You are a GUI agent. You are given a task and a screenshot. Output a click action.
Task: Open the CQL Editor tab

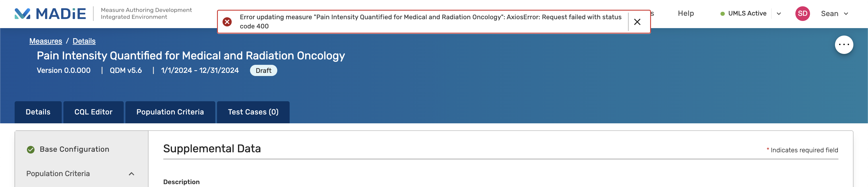pyautogui.click(x=93, y=112)
